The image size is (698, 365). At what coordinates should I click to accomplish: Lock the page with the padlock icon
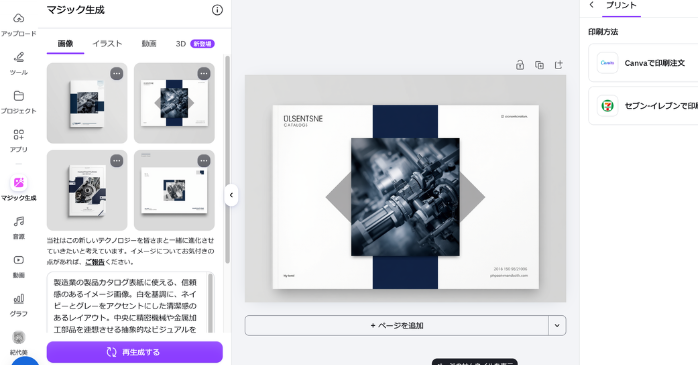click(520, 65)
